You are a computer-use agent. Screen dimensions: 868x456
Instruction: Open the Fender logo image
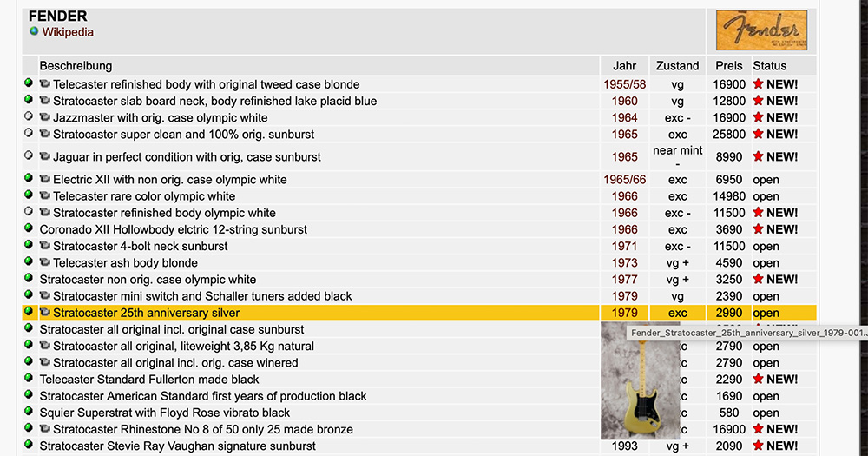click(761, 30)
